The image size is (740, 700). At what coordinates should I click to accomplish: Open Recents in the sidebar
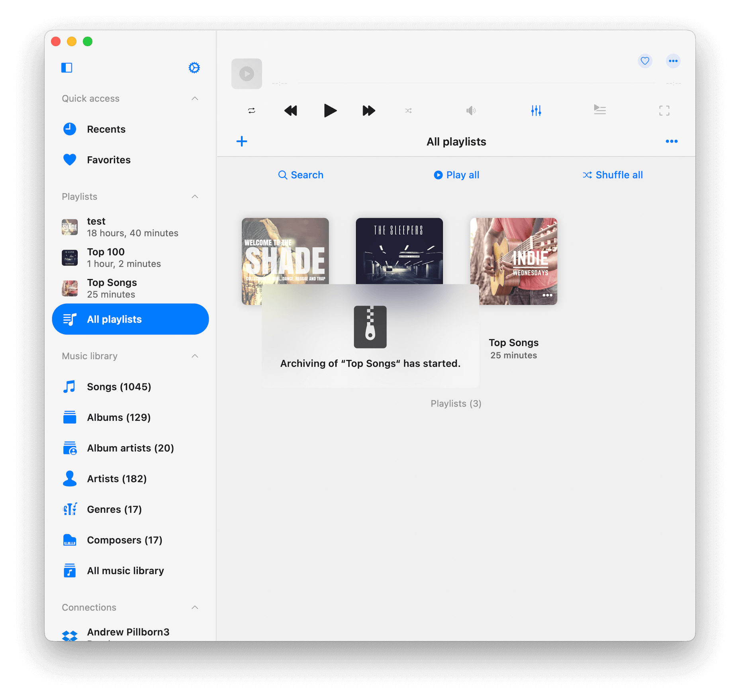106,129
